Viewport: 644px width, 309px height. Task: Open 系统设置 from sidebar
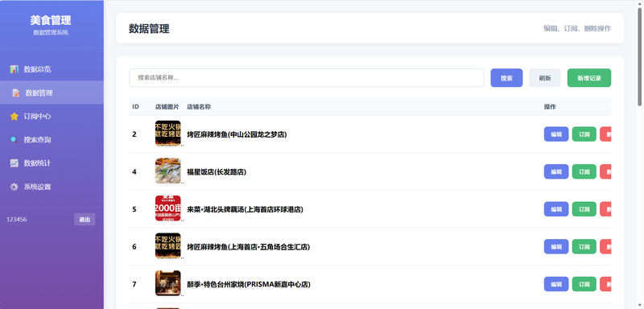pos(52,187)
